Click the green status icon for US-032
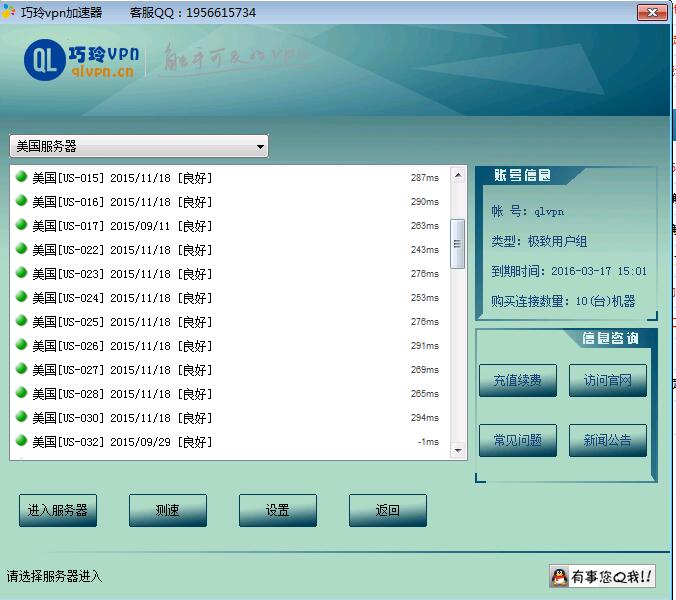The width and height of the screenshot is (676, 600). 21,441
